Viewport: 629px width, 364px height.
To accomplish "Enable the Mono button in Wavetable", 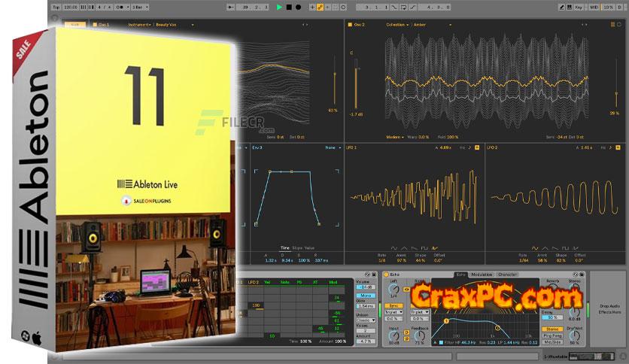I will (366, 296).
